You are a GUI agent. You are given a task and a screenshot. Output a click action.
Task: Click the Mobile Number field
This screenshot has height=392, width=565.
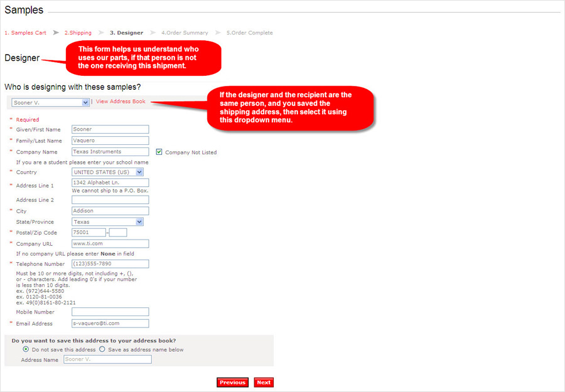pyautogui.click(x=110, y=312)
